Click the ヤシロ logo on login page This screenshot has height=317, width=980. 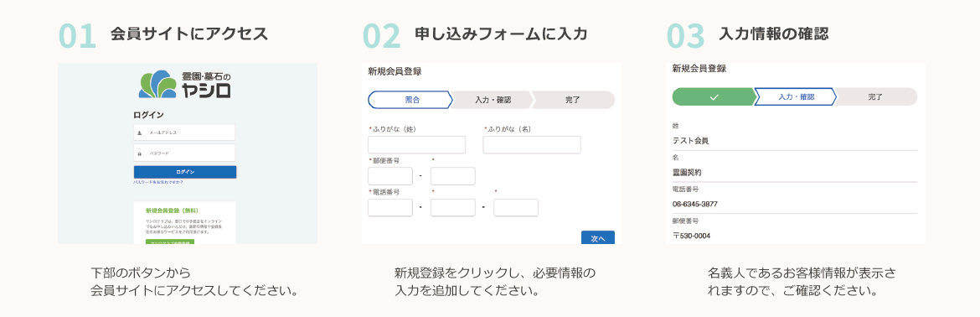coord(185,85)
